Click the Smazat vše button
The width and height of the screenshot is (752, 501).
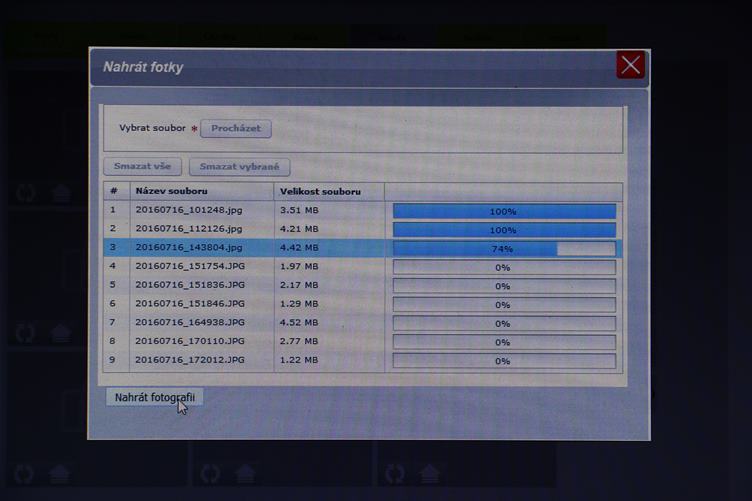coord(142,166)
